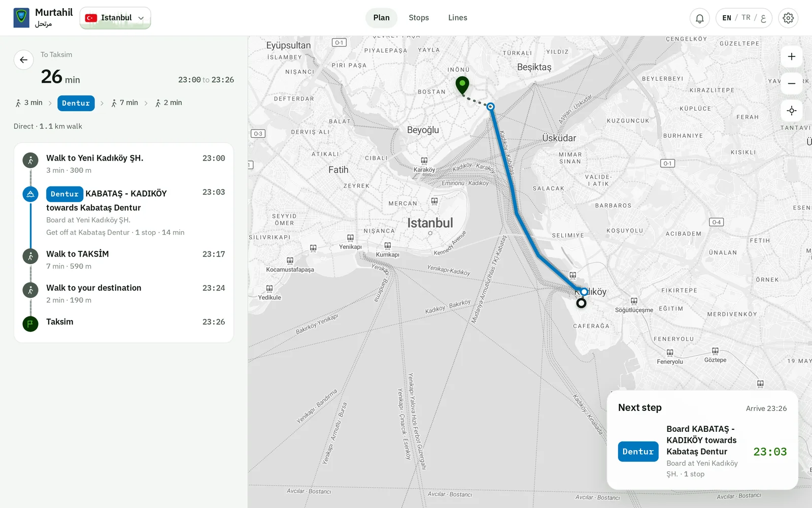Select 'Walk to your destination' step
This screenshot has height=508, width=812.
coord(124,294)
